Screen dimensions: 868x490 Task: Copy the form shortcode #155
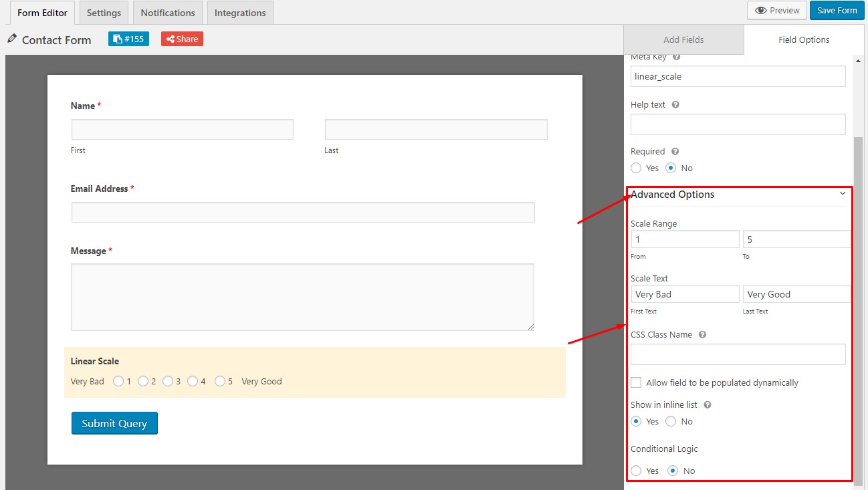click(x=128, y=39)
